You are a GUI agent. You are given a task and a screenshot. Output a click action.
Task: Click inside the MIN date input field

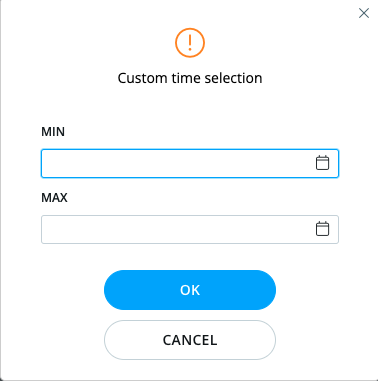(190, 163)
